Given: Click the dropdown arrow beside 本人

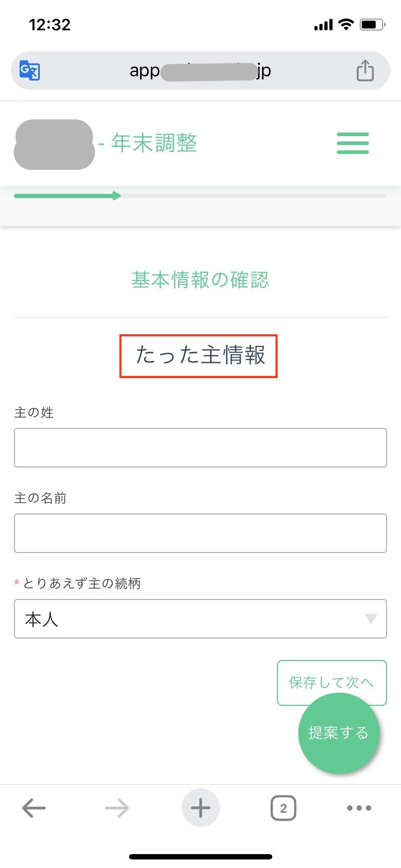Looking at the screenshot, I should pyautogui.click(x=371, y=619).
